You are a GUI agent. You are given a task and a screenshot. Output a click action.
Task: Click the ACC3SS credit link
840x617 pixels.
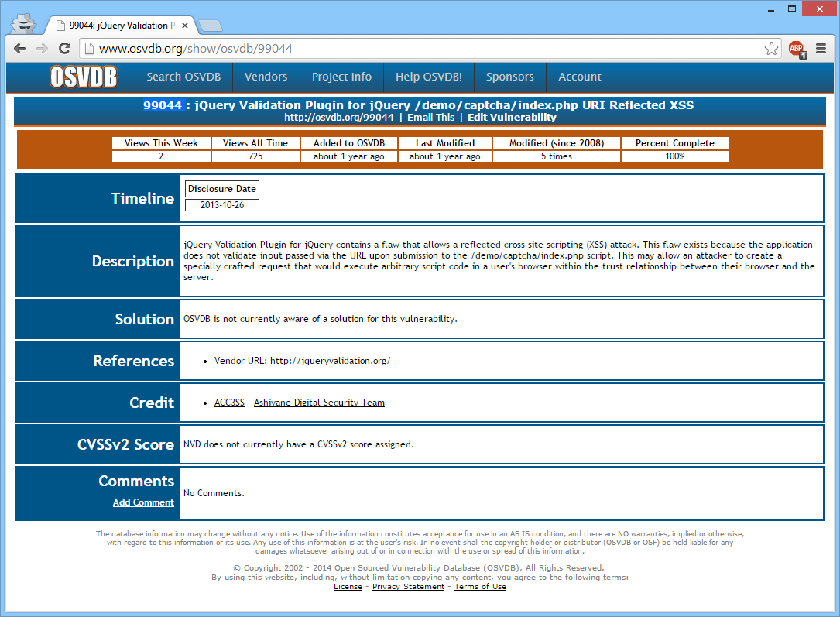[x=229, y=403]
